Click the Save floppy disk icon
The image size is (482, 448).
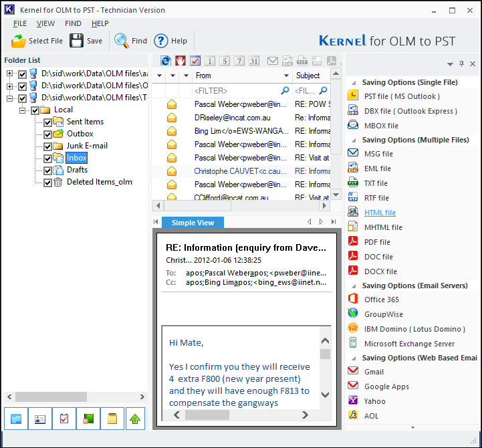(77, 41)
